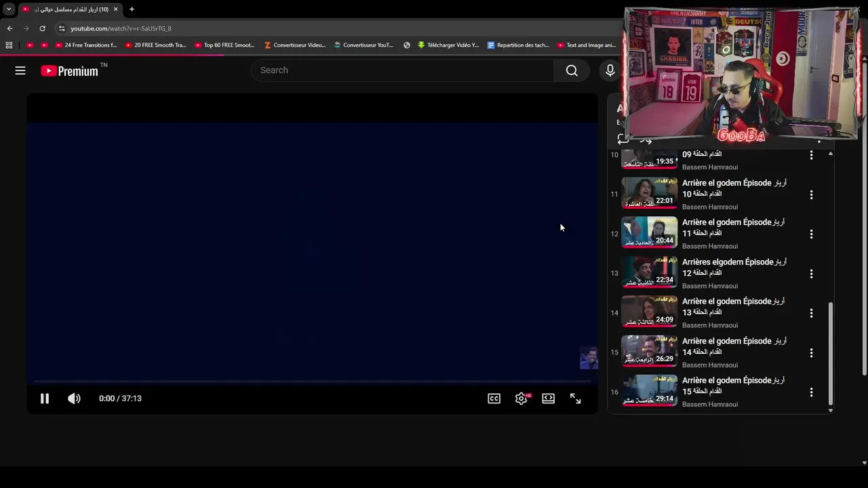
Task: Open Arrière el godem Épisode 13 title
Action: coord(734,306)
